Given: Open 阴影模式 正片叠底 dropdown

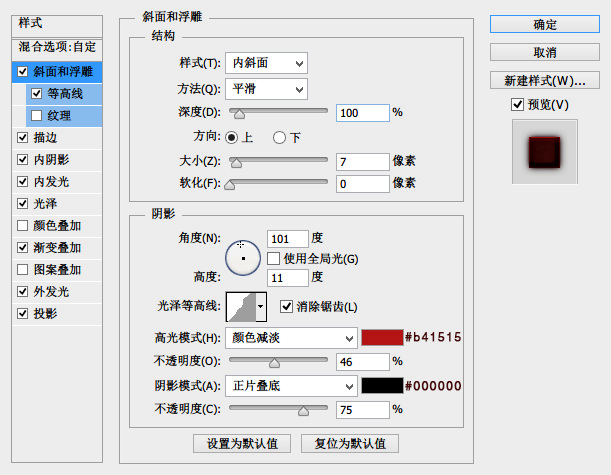Looking at the screenshot, I should pos(291,386).
